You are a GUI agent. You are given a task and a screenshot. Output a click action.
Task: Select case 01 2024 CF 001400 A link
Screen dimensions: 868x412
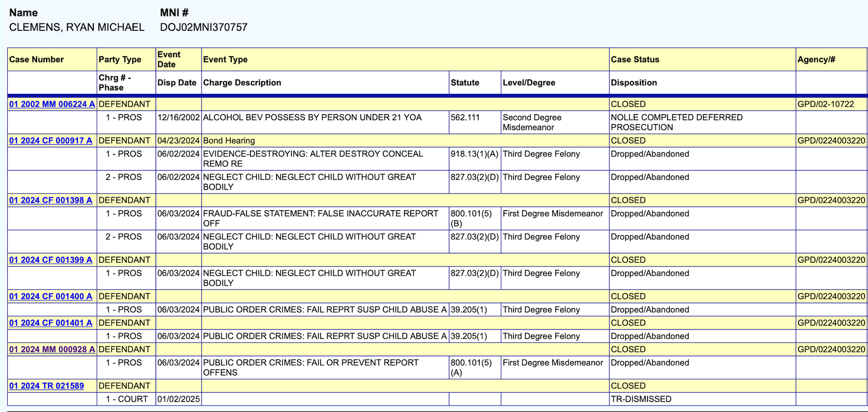pos(50,296)
